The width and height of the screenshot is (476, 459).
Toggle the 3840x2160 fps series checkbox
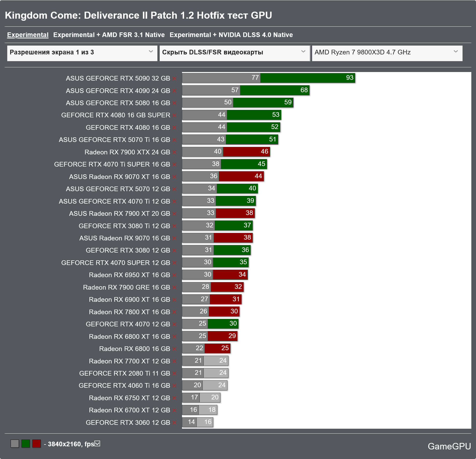coord(97,443)
